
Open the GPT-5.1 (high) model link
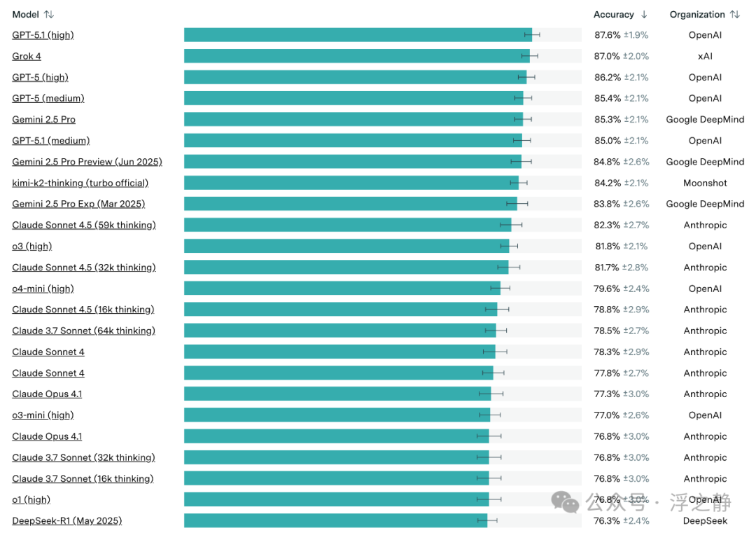coord(43,35)
